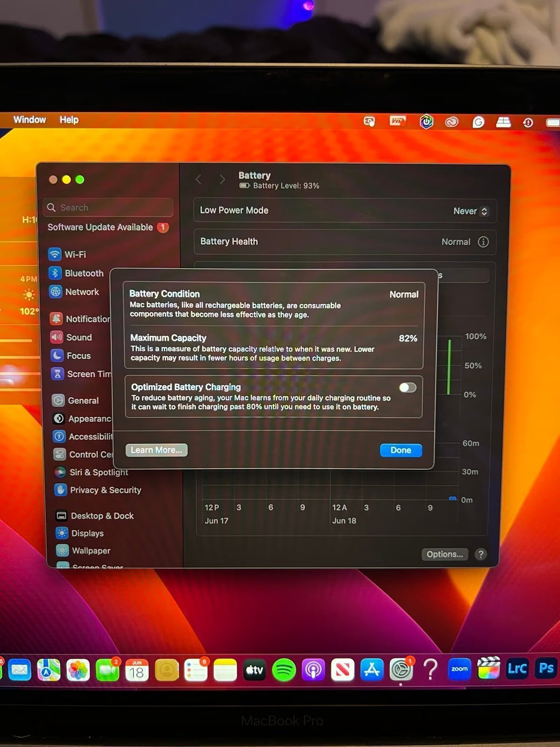560x747 pixels.
Task: Open the Help menu
Action: [69, 119]
